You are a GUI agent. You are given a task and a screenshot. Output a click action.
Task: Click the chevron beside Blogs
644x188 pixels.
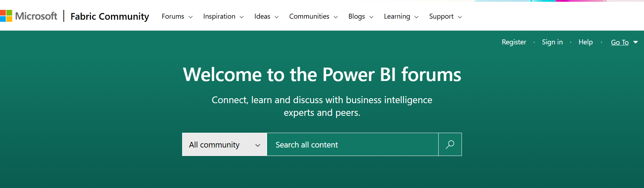(371, 17)
